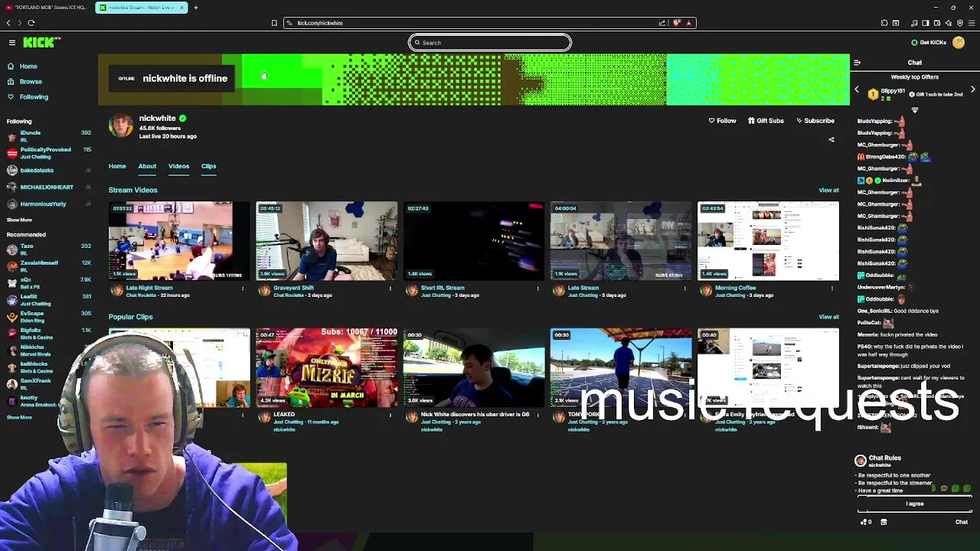Open the browser hamburger menu
Screen dimensions: 980x551
pos(972,23)
